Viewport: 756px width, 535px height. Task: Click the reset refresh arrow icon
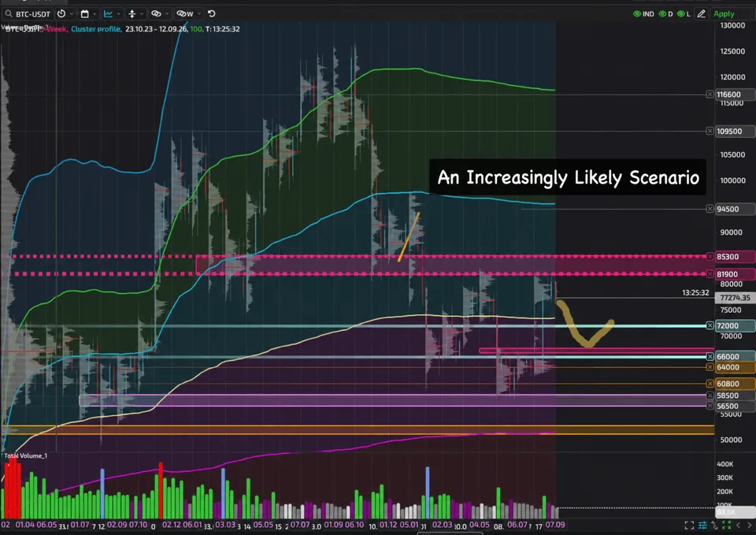pos(212,13)
